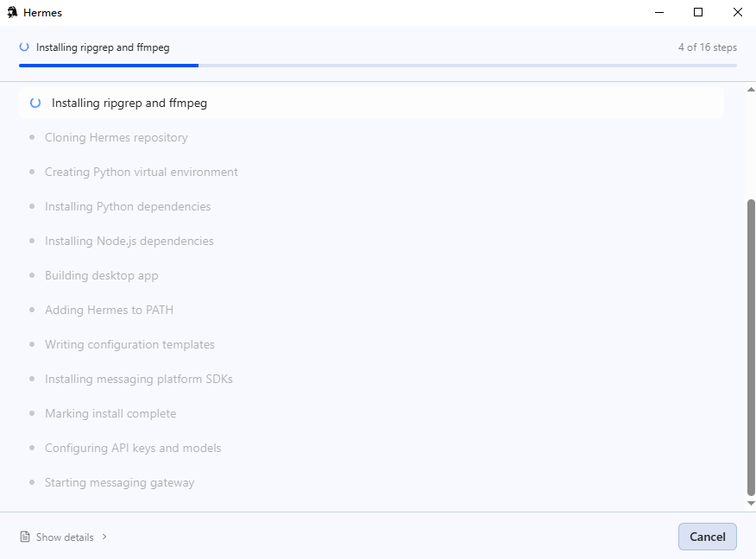Click the vertical scrollbar thumb
756x559 pixels.
[751, 347]
